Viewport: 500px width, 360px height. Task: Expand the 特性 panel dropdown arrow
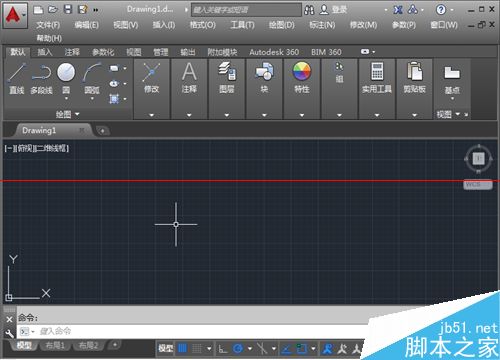pos(302,115)
